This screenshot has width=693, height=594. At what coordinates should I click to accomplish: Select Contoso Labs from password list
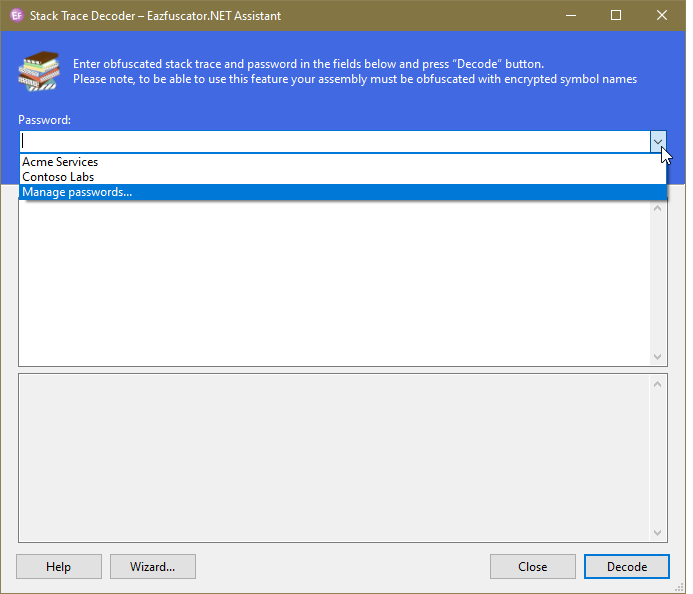(x=343, y=177)
